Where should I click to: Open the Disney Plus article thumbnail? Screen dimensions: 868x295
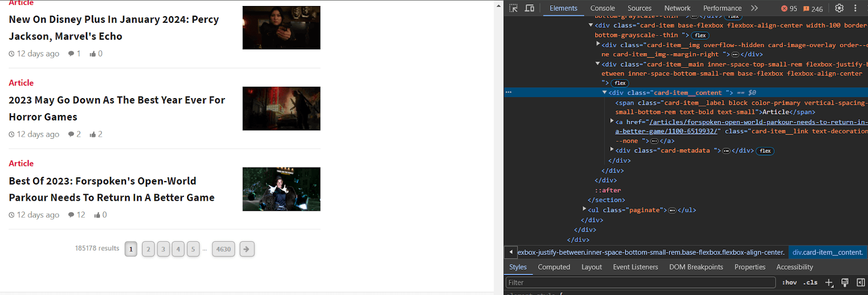click(x=281, y=28)
